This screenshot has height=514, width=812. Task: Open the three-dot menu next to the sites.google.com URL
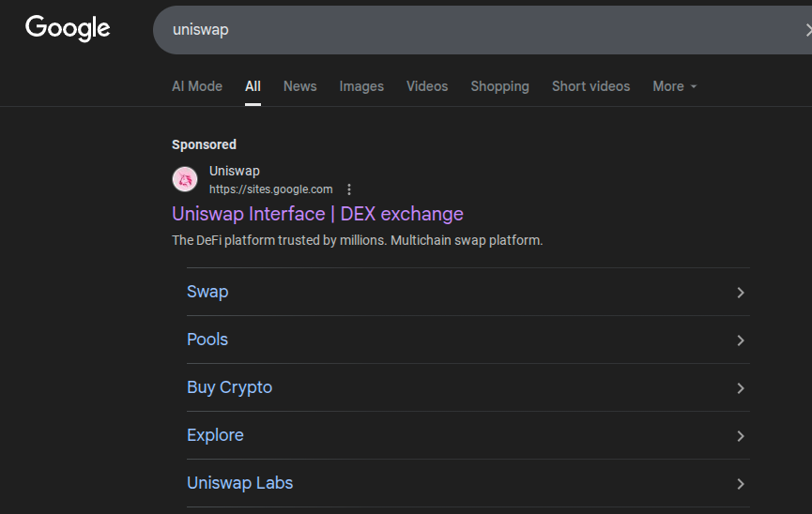point(349,189)
